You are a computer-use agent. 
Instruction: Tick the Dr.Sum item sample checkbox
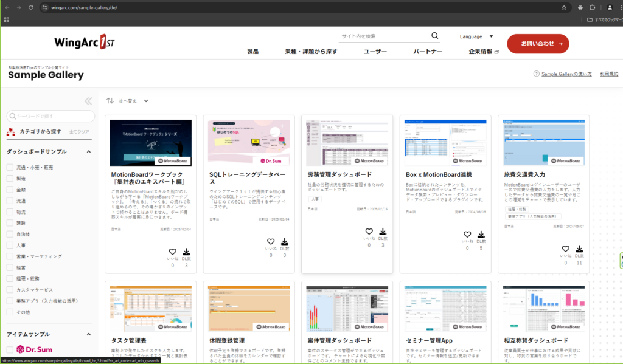click(10, 349)
